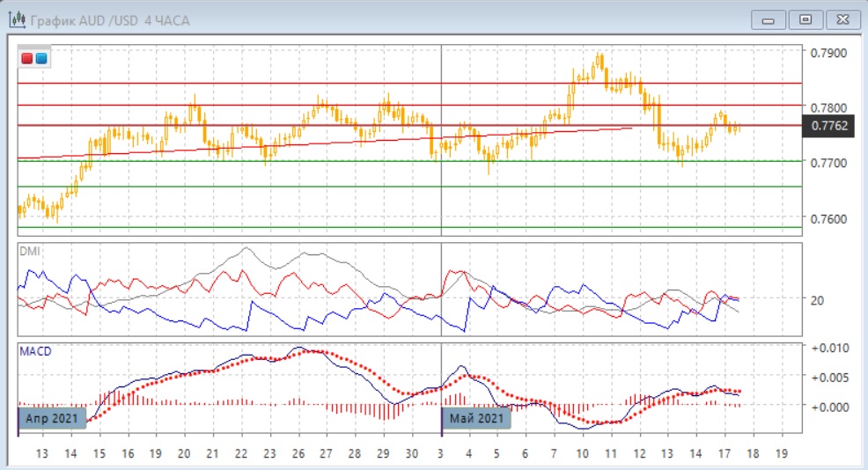868x470 pixels.
Task: Click the +0.000 MACD zero level label
Action: [828, 407]
